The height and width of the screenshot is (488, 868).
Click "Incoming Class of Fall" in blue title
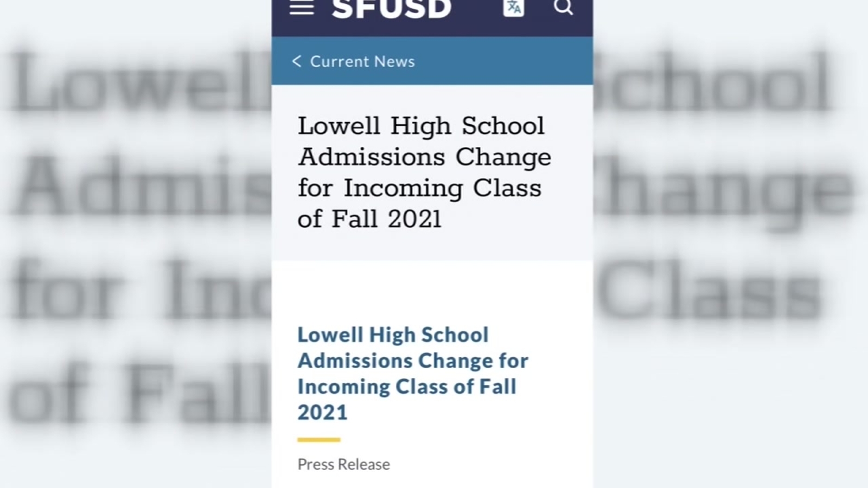406,387
